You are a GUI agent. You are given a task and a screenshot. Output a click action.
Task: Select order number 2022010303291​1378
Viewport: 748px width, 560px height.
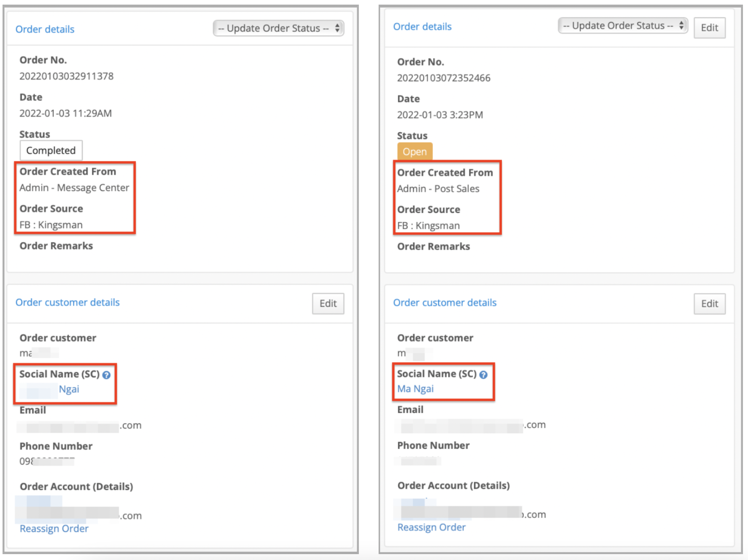click(66, 76)
